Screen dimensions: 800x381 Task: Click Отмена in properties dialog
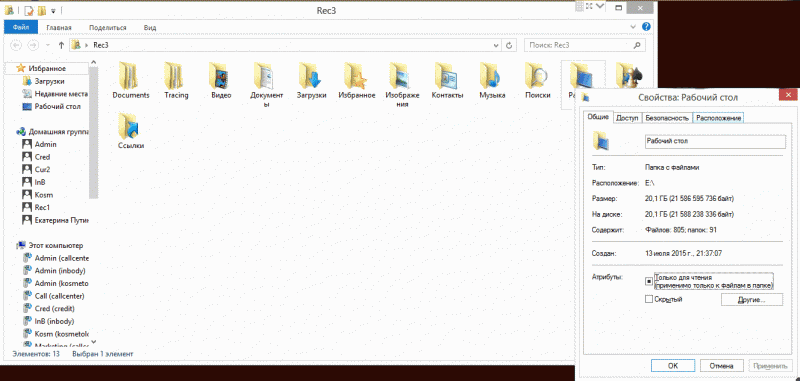pos(721,366)
